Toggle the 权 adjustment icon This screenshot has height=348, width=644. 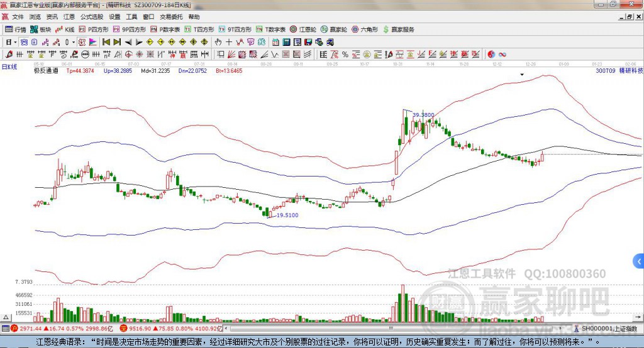pos(82,42)
